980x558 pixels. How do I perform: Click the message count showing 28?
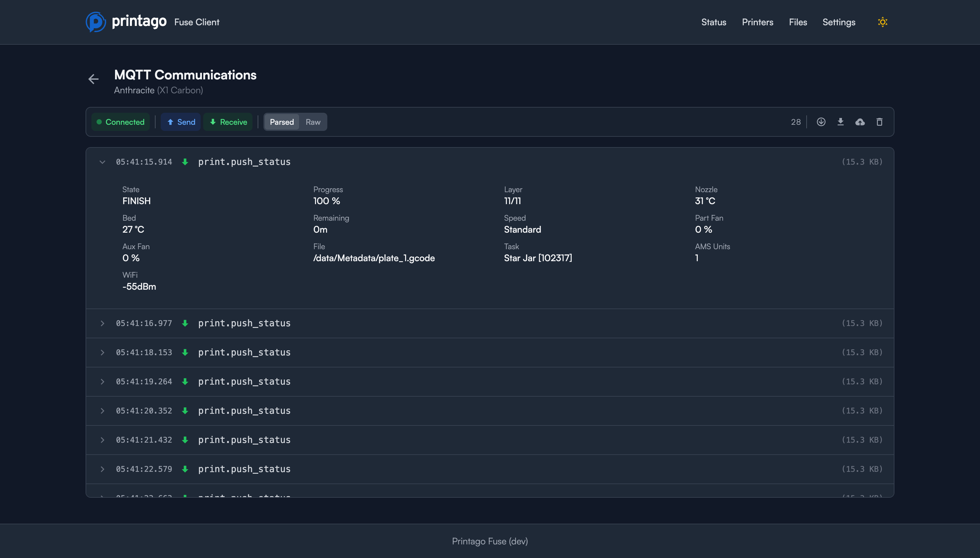[796, 122]
